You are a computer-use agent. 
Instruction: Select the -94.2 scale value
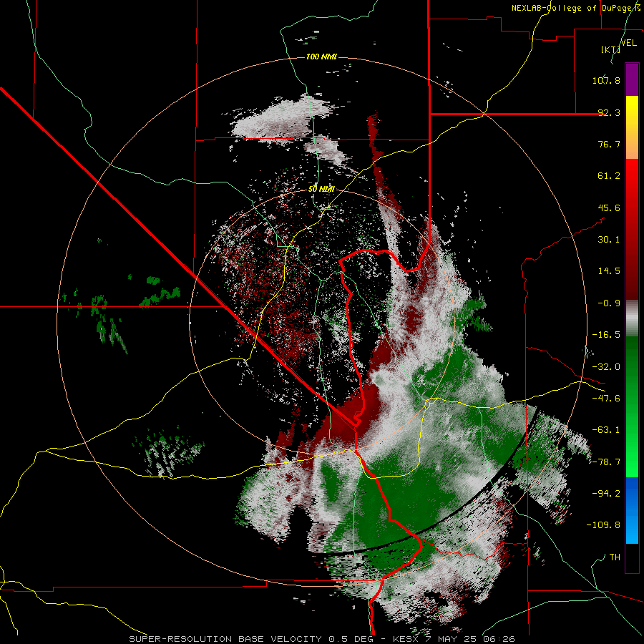[x=606, y=494]
